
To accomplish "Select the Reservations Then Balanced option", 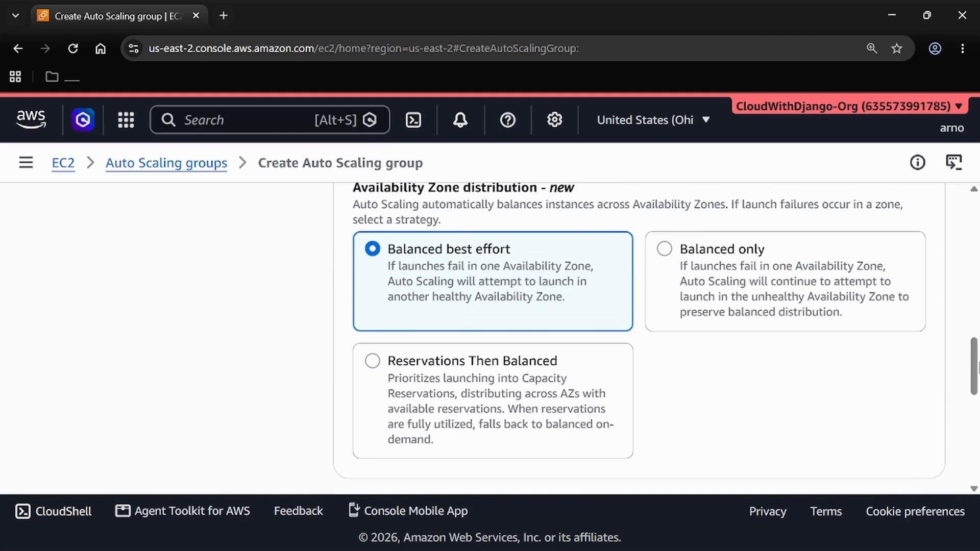I will 373,361.
